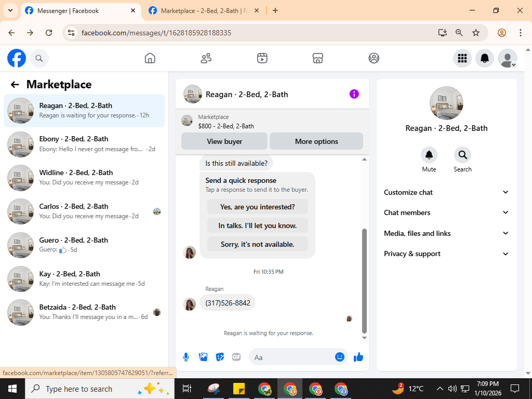
Task: Open the Betzaida 2-Bed, 2-Bath conversation
Action: tap(84, 312)
